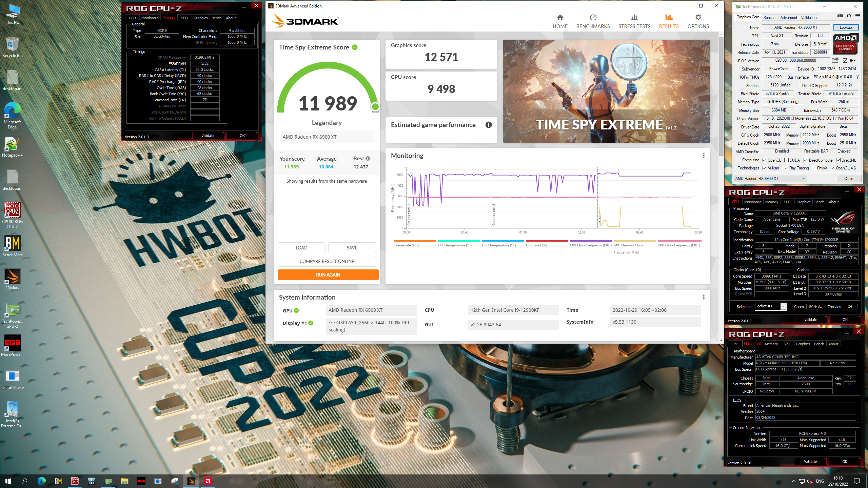Switch to the RESULTS tab in 3DMark
The width and height of the screenshot is (868, 488).
[669, 21]
